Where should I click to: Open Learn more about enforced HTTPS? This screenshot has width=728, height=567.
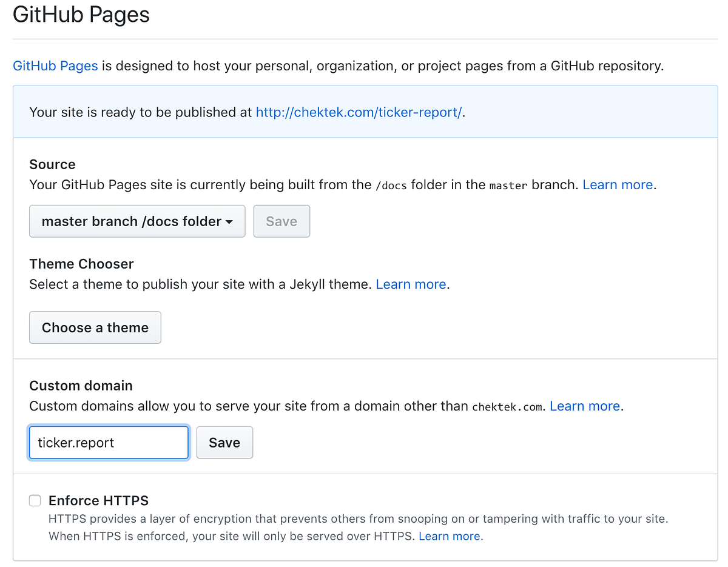[x=448, y=536]
